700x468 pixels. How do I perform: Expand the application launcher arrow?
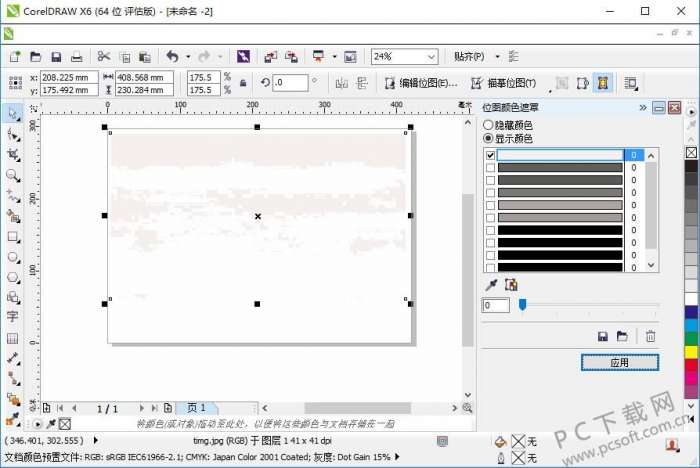(x=334, y=57)
